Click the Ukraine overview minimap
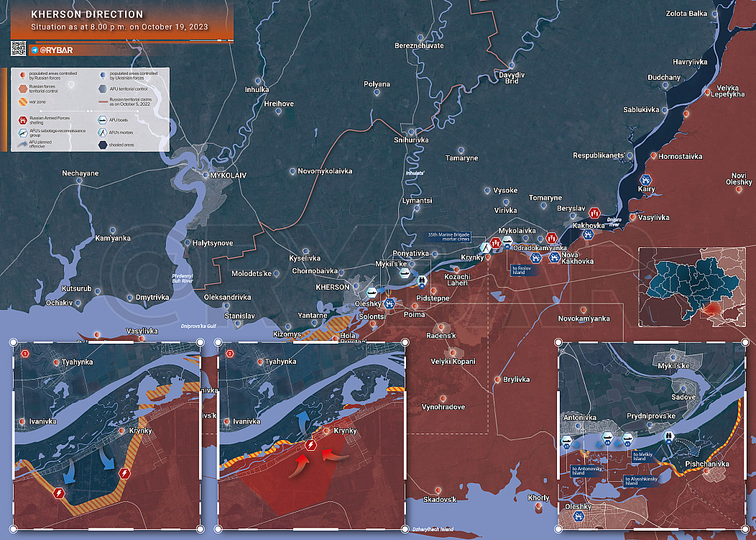 692,288
